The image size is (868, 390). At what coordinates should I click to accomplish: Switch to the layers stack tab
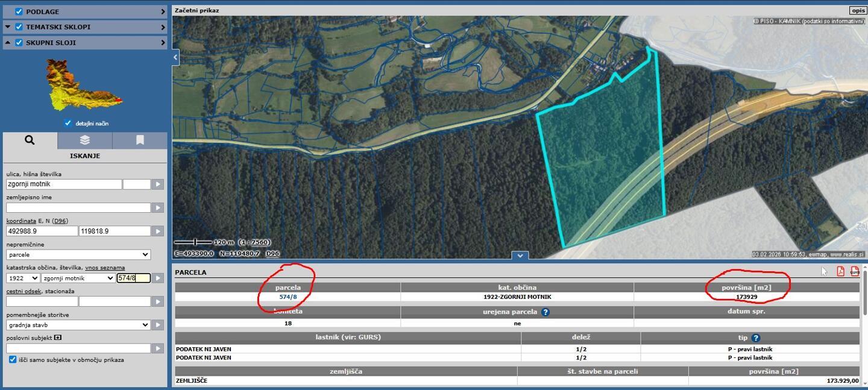click(x=84, y=140)
